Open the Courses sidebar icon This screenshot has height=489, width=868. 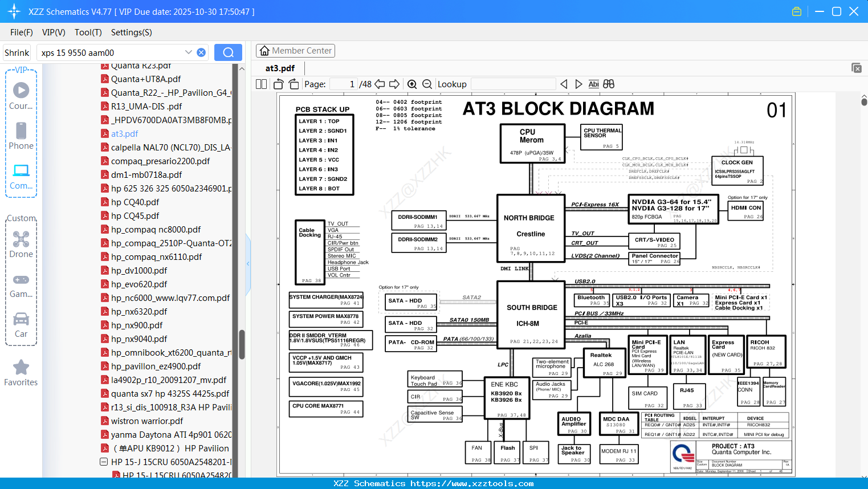point(21,96)
